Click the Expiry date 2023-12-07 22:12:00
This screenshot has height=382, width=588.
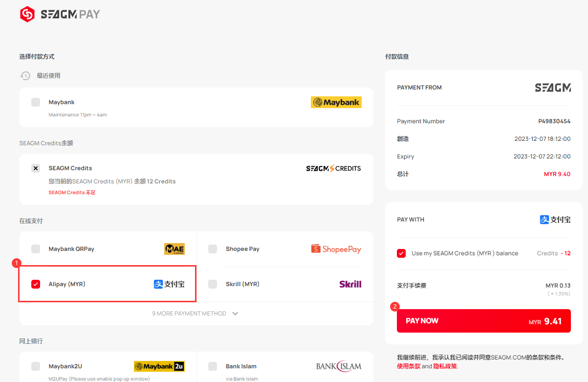click(x=542, y=157)
